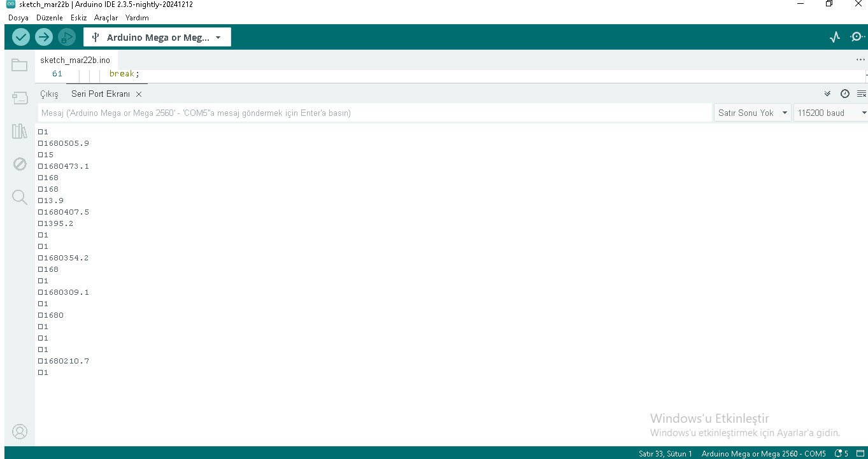
Task: Verify the current sketch
Action: (20, 37)
